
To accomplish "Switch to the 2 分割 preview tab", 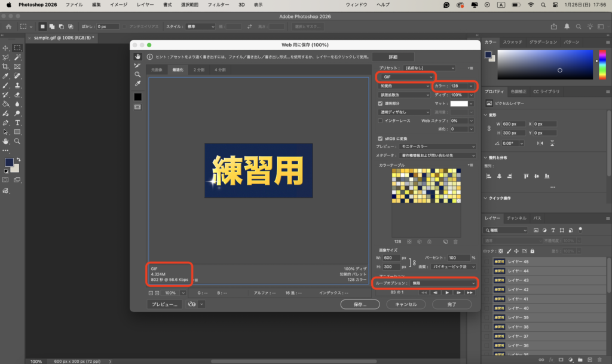I will click(x=198, y=69).
